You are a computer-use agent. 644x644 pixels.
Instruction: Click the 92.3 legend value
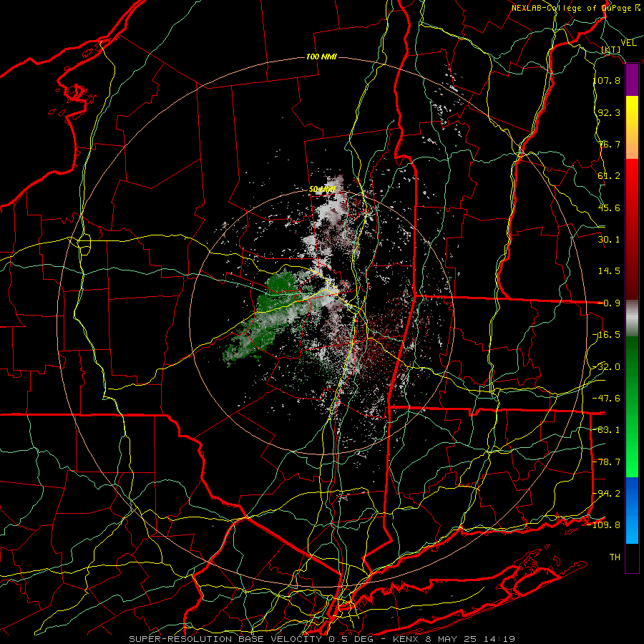(609, 112)
